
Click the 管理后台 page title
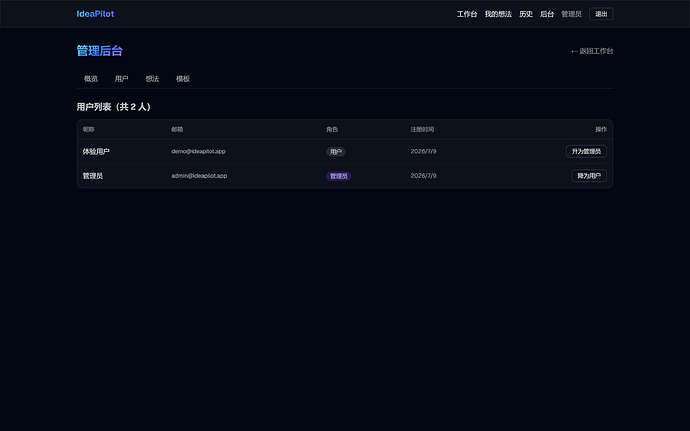99,51
